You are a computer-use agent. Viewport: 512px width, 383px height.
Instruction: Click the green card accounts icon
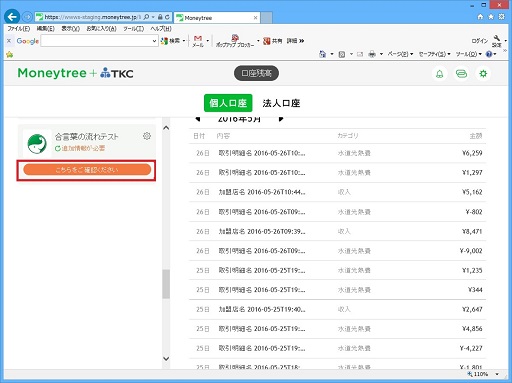pos(461,74)
